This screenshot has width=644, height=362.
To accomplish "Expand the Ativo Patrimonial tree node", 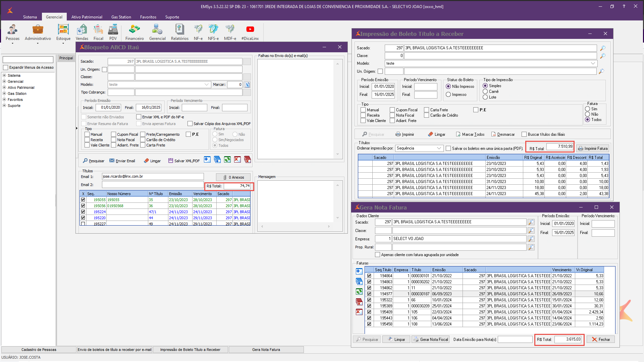I will (x=4, y=87).
